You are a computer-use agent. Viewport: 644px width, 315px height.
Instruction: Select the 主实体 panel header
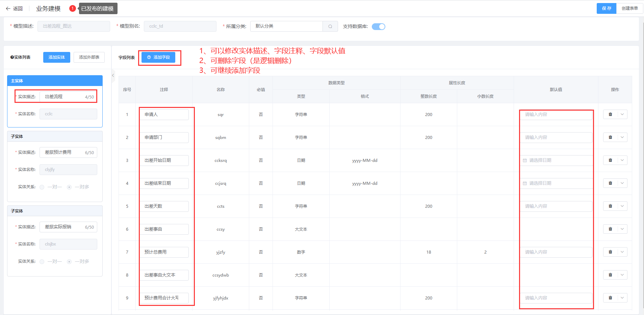(x=55, y=81)
